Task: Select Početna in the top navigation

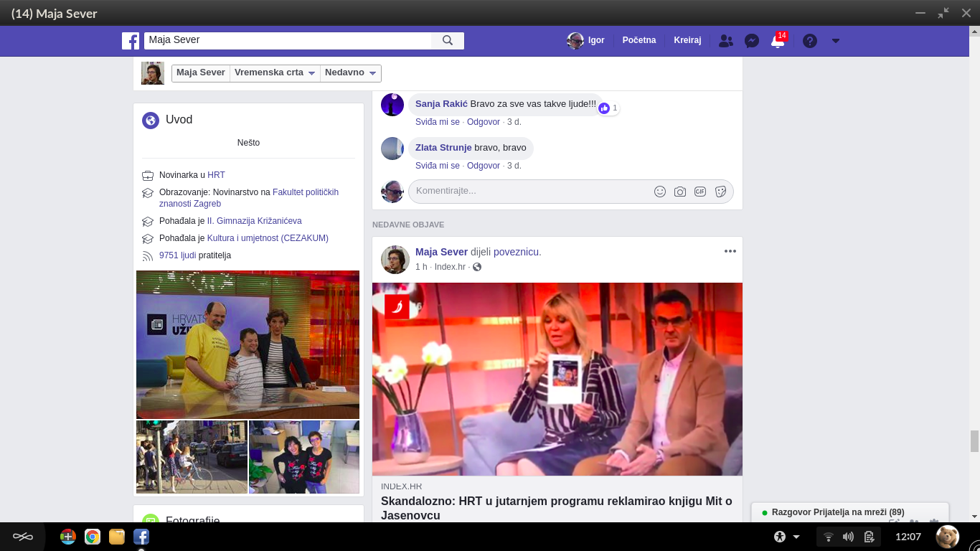Action: coord(639,40)
